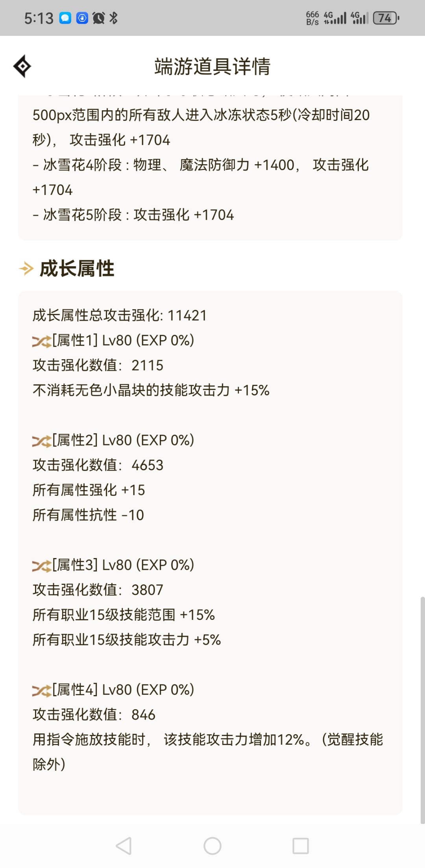Tap the blue message notification icon
This screenshot has height=868, width=425.
pos(65,18)
